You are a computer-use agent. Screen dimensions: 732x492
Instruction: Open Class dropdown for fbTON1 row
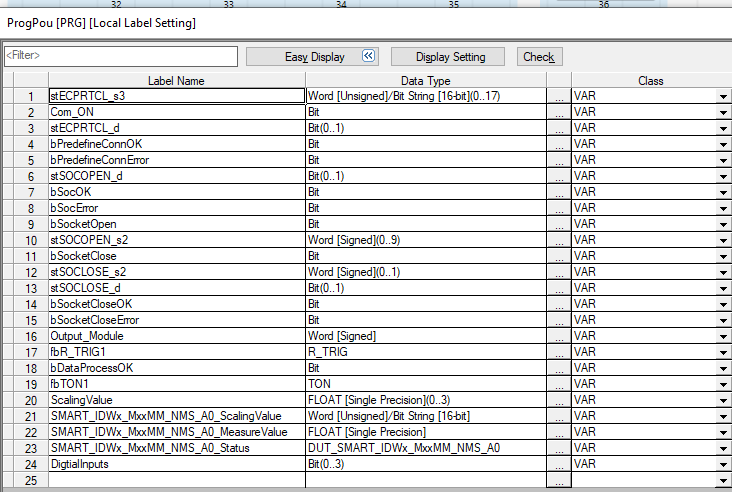click(x=723, y=385)
